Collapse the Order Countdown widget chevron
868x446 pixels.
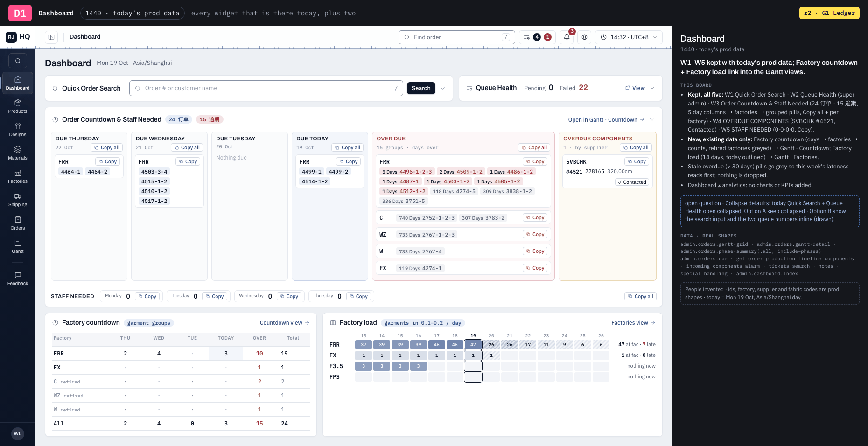click(652, 120)
